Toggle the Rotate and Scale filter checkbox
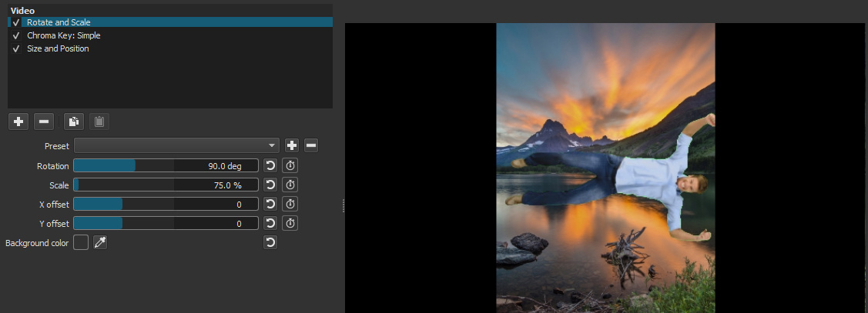The image size is (868, 313). pyautogui.click(x=15, y=22)
